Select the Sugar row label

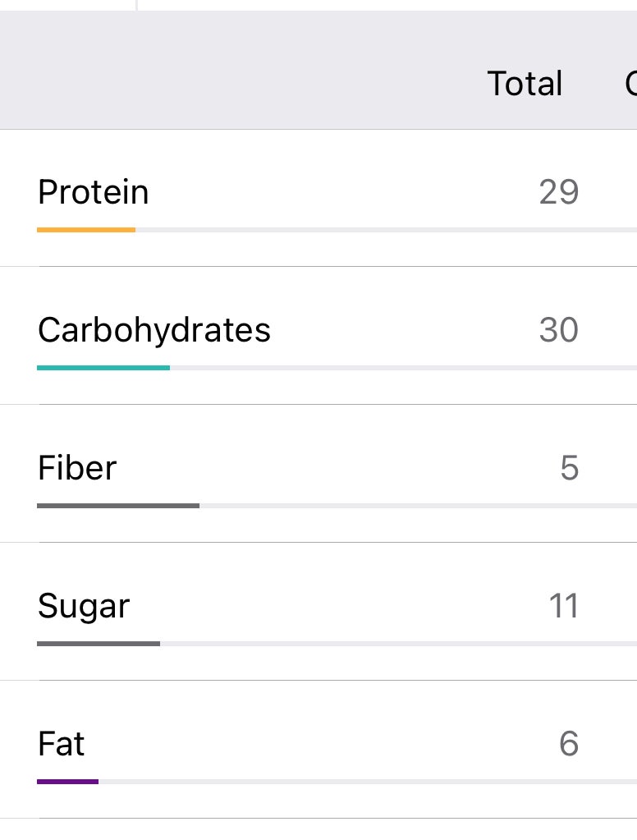(84, 607)
